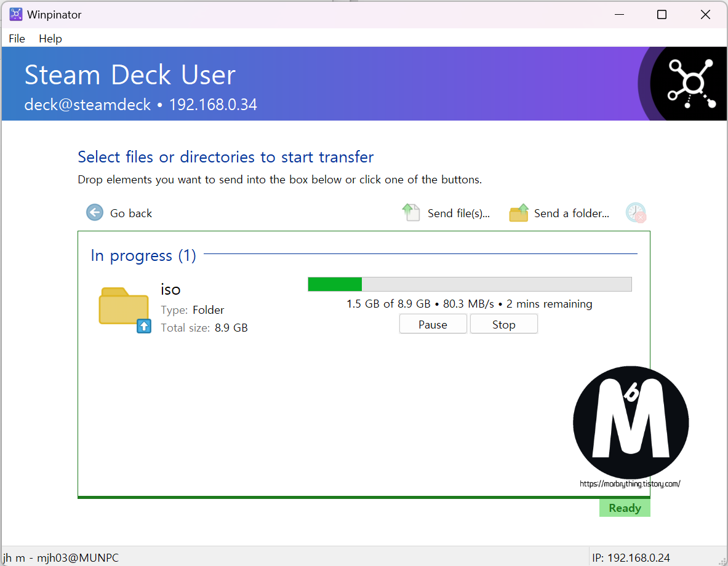728x566 pixels.
Task: Click the Winpinator logo in the header
Action: (691, 84)
